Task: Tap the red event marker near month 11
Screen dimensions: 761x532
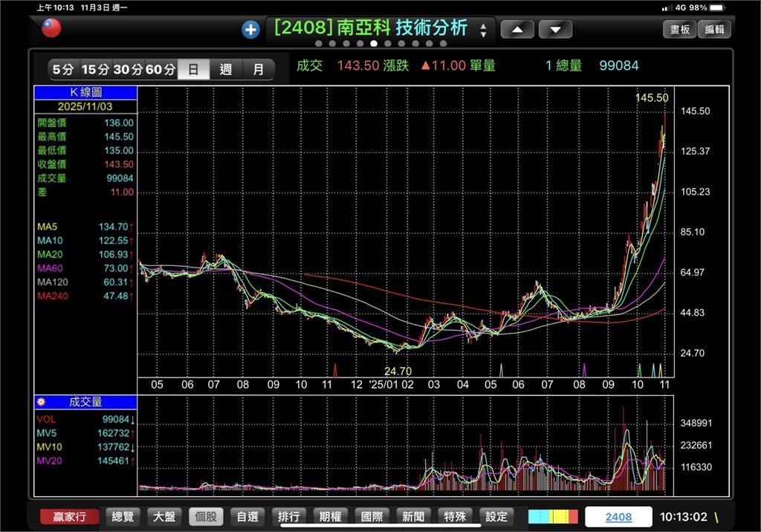Action: pyautogui.click(x=335, y=370)
